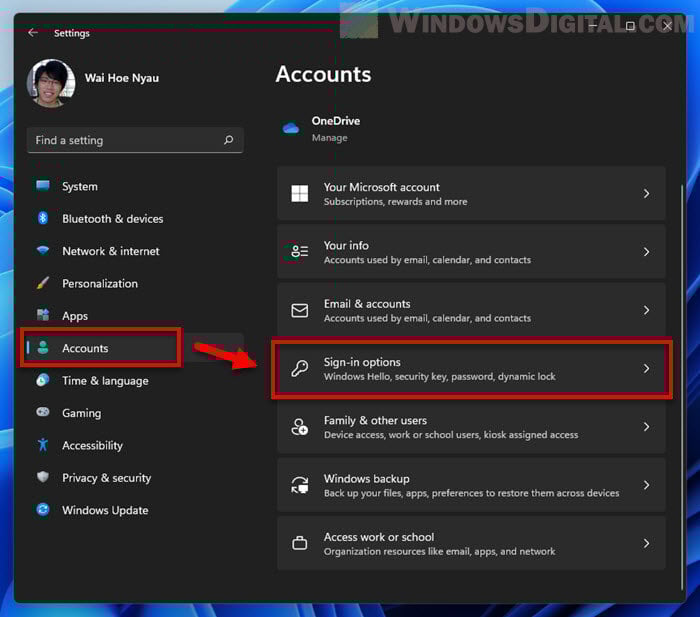Click "Organization resources like email" text
This screenshot has width=700, height=617.
pyautogui.click(x=439, y=551)
